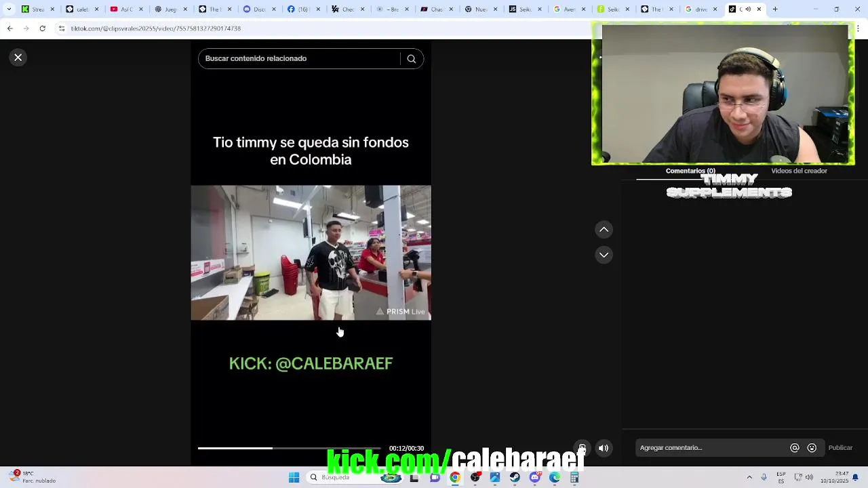868x488 pixels.
Task: Seek on the video progress bar
Action: [290, 448]
